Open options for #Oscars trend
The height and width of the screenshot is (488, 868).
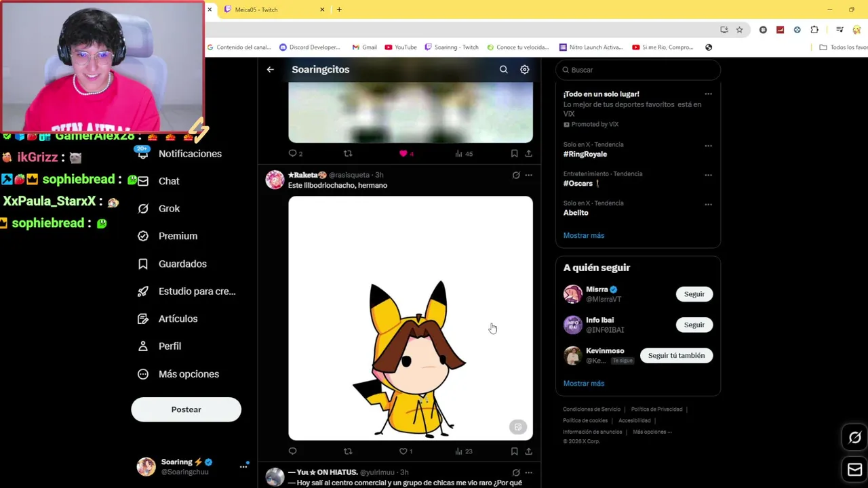[x=708, y=175]
